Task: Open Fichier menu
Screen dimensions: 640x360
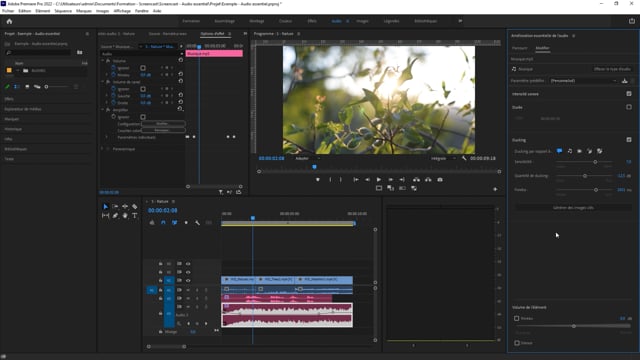Action: (8, 11)
